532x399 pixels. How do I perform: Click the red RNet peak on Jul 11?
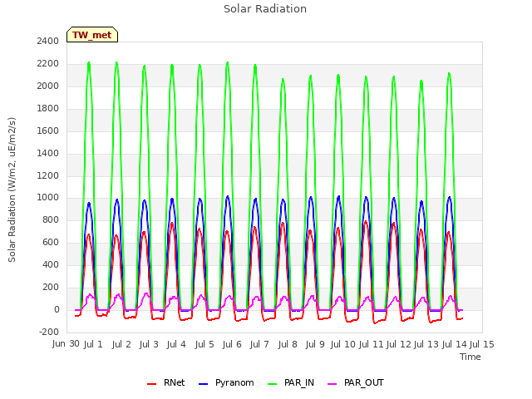(366, 222)
